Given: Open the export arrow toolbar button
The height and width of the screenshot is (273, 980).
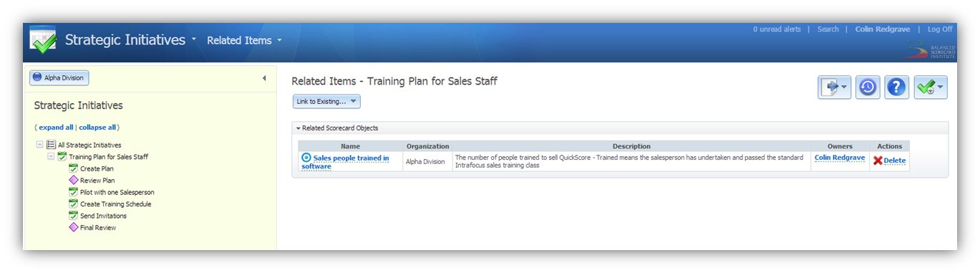Looking at the screenshot, I should (x=834, y=87).
